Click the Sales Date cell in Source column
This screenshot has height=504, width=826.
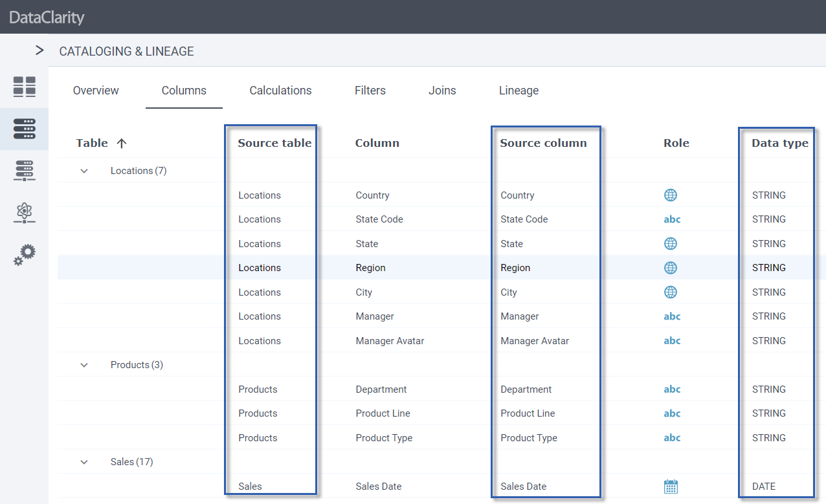click(524, 487)
